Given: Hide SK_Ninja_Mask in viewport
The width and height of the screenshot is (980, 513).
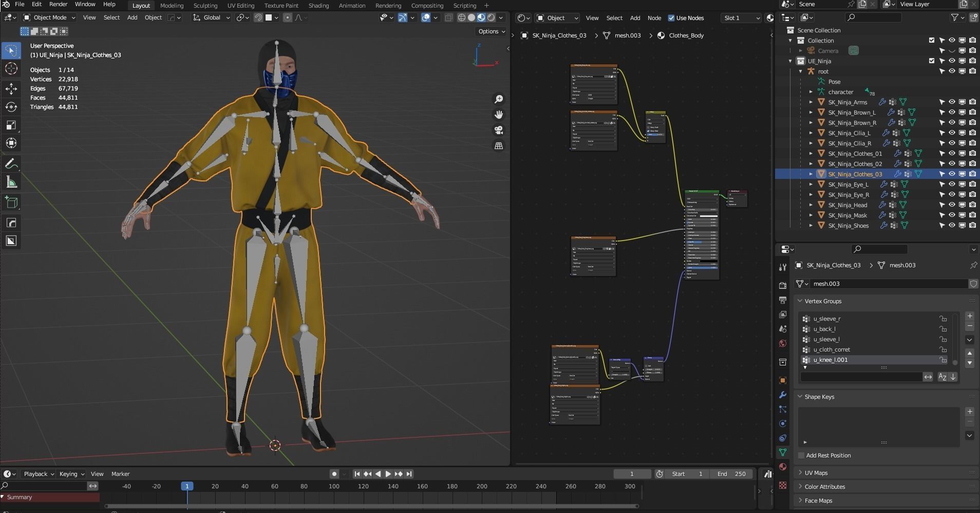Looking at the screenshot, I should [952, 215].
